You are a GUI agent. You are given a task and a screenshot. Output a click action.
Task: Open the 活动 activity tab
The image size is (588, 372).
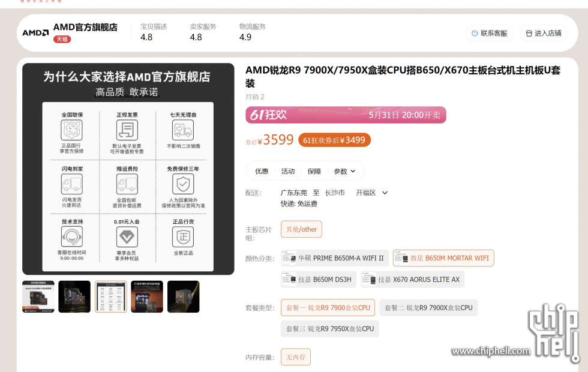click(288, 172)
